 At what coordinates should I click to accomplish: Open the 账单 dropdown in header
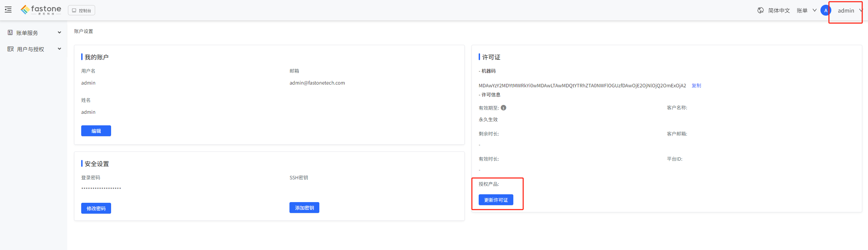806,11
